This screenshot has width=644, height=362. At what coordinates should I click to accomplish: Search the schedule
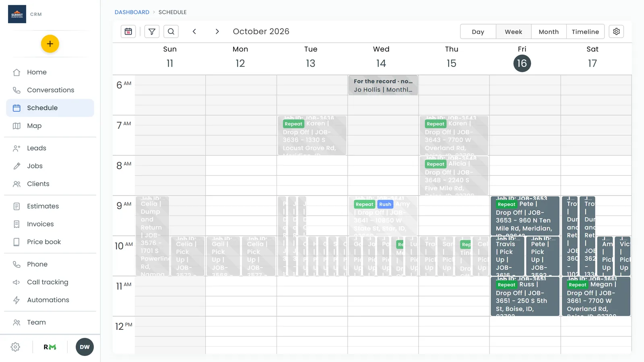click(x=171, y=31)
